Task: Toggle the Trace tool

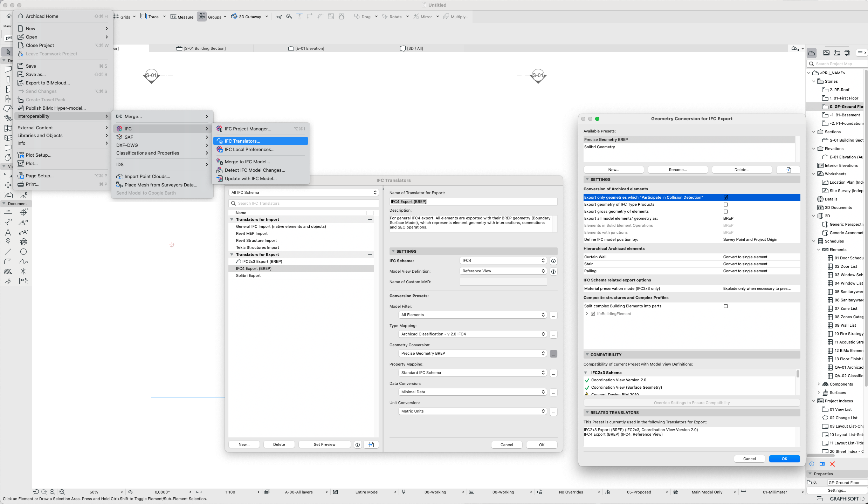Action: click(x=150, y=16)
